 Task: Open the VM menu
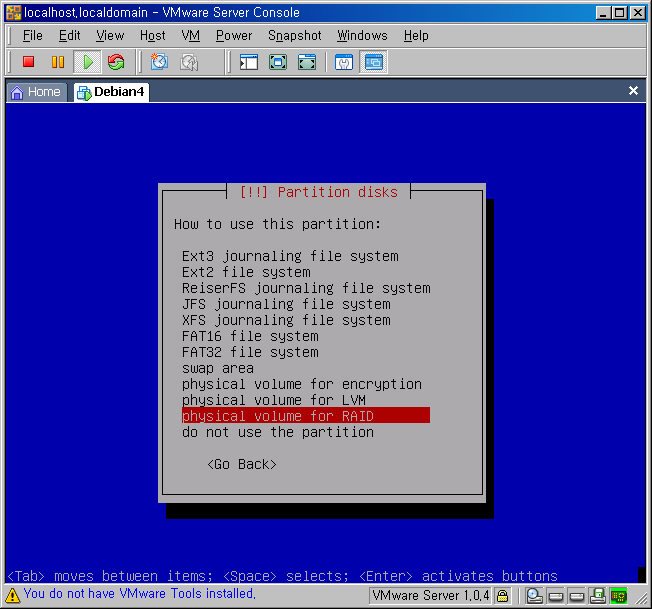191,35
